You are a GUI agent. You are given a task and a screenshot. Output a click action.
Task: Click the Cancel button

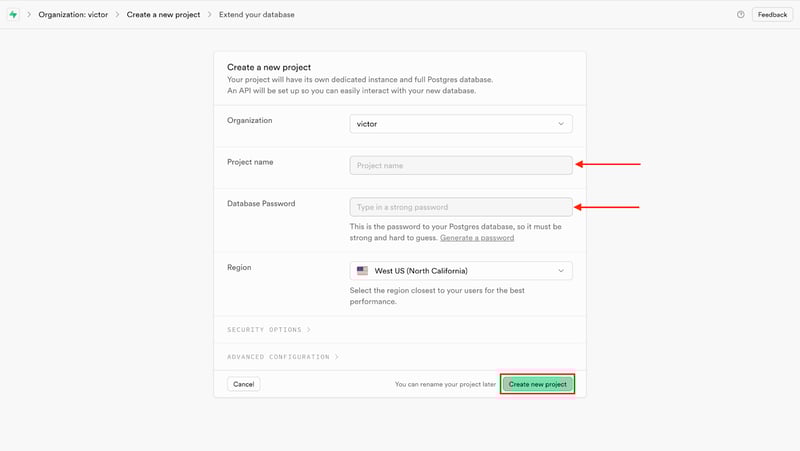click(x=243, y=384)
